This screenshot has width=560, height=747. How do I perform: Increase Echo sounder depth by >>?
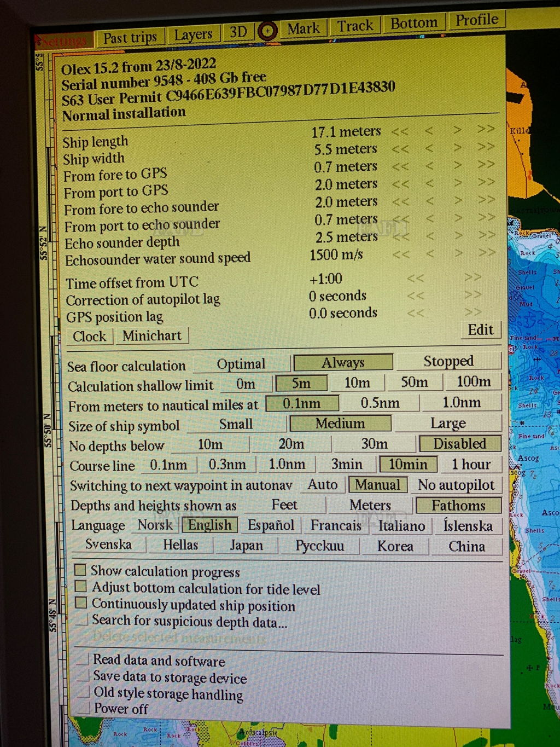[486, 235]
